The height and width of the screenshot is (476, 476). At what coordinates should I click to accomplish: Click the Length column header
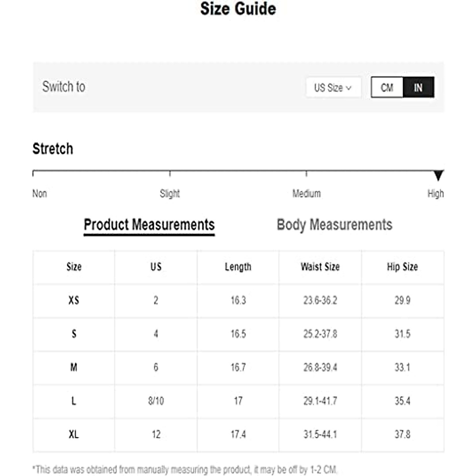click(238, 267)
